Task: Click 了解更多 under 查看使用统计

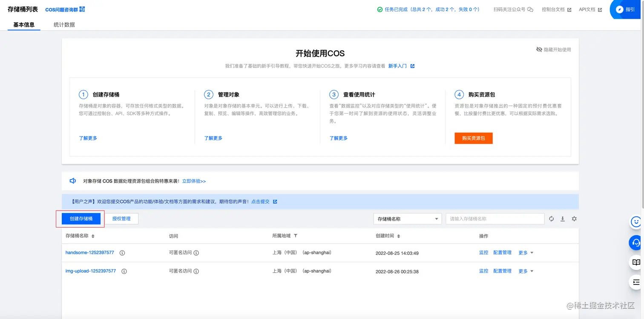Action: click(x=339, y=138)
